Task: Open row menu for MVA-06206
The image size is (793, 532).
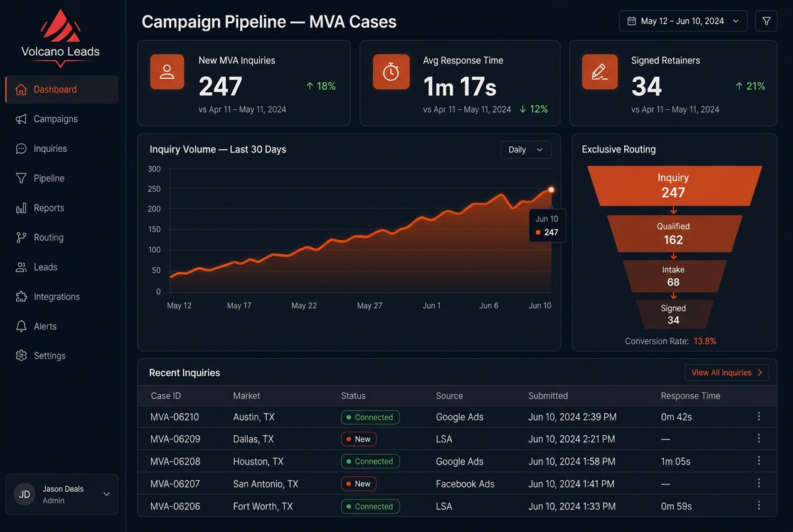Action: (759, 506)
